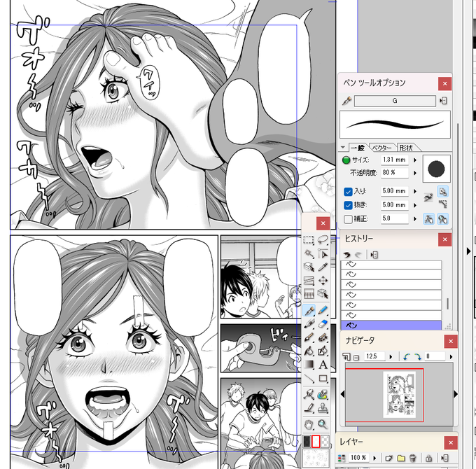Select the fill bucket tool
Image resolution: width=476 pixels, height=469 pixels.
(x=309, y=351)
